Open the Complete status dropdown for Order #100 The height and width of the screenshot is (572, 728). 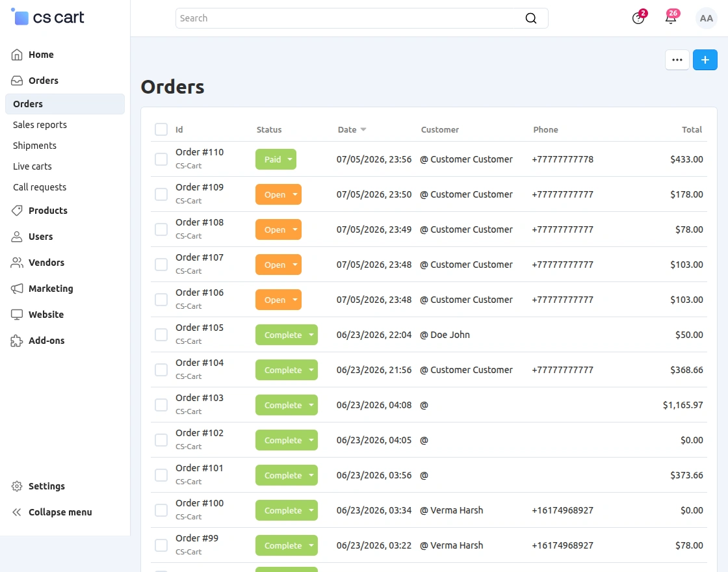[x=287, y=510]
